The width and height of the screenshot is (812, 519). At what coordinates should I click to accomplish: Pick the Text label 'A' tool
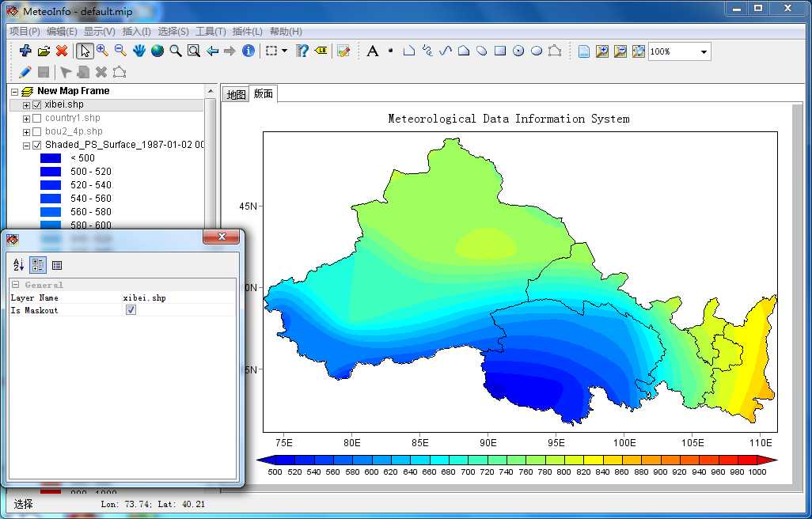[372, 51]
